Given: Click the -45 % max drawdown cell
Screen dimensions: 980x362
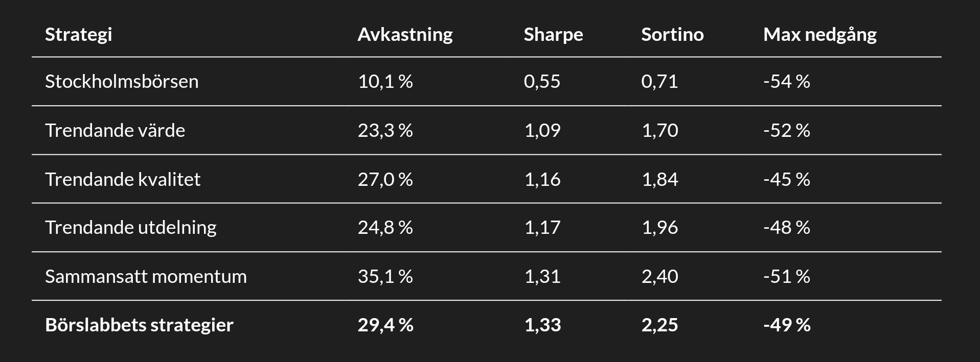Looking at the screenshot, I should [786, 180].
